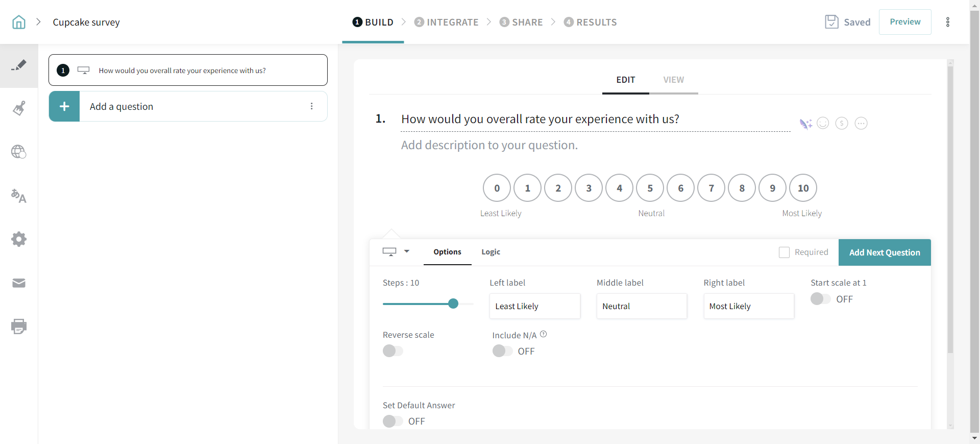
Task: Switch to the Logic tab
Action: [x=491, y=252]
